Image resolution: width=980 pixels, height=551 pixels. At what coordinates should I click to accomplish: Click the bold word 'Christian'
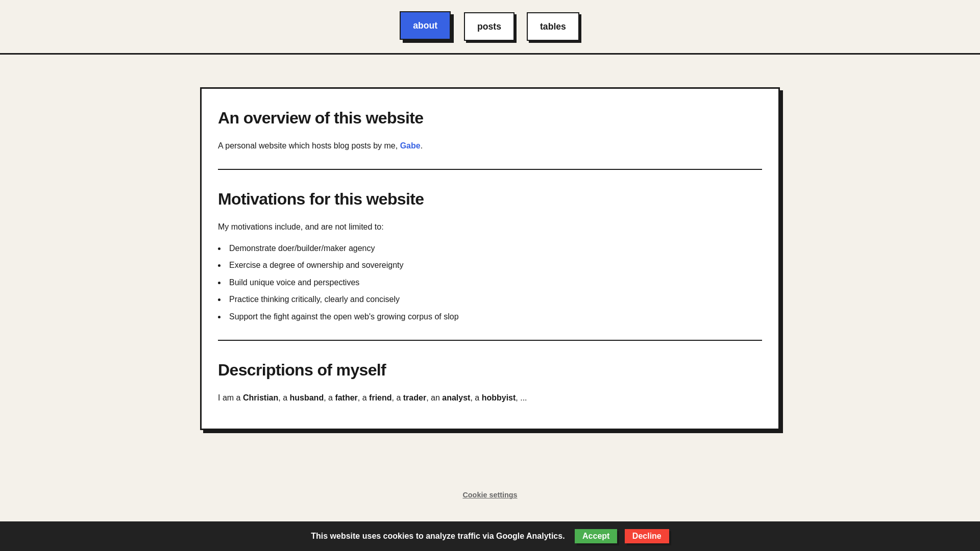(260, 398)
